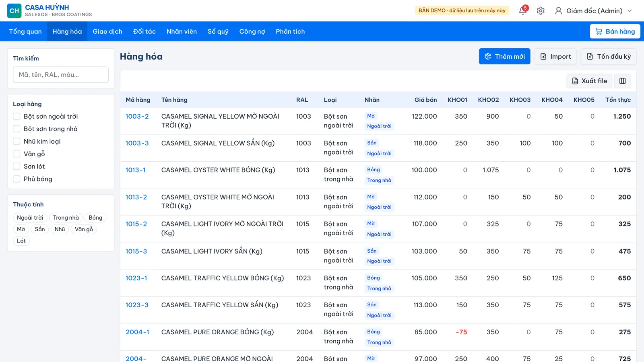Open the Phân tích tab
This screenshot has height=362, width=644.
(290, 31)
